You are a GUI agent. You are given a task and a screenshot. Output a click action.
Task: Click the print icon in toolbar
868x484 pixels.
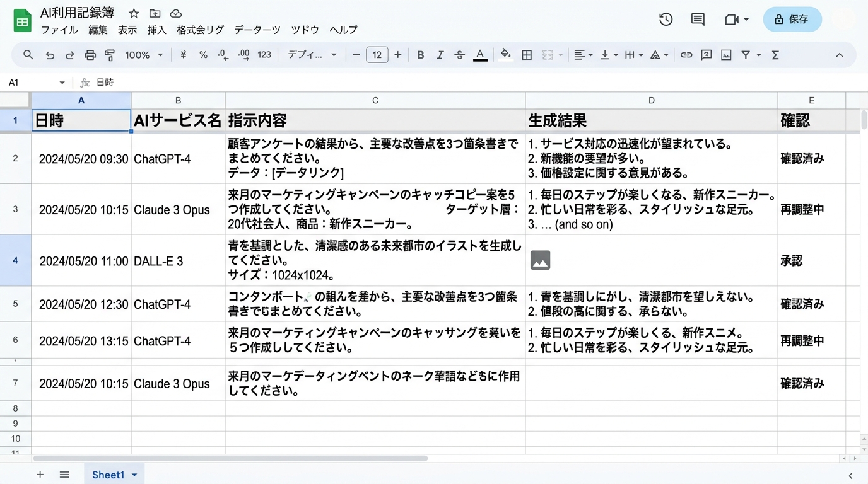click(x=90, y=55)
